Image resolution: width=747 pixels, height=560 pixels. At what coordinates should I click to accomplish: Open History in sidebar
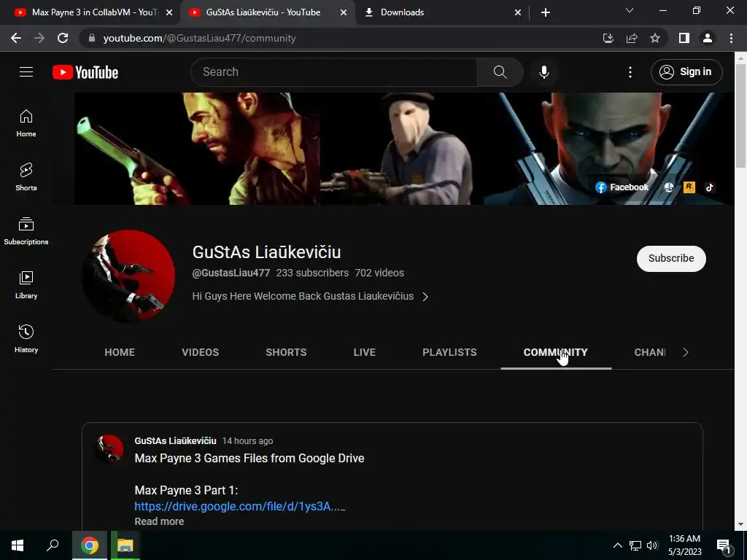[26, 338]
